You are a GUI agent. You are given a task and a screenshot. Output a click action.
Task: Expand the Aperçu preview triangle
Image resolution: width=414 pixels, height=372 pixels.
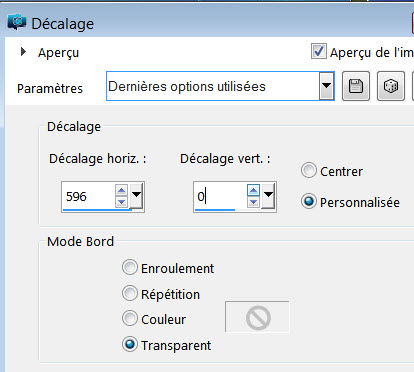23,52
